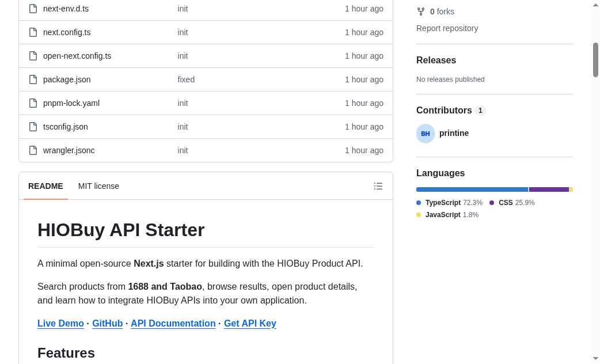Image resolution: width=600 pixels, height=364 pixels.
Task: Click the page scrollbar thumb
Action: (595, 60)
